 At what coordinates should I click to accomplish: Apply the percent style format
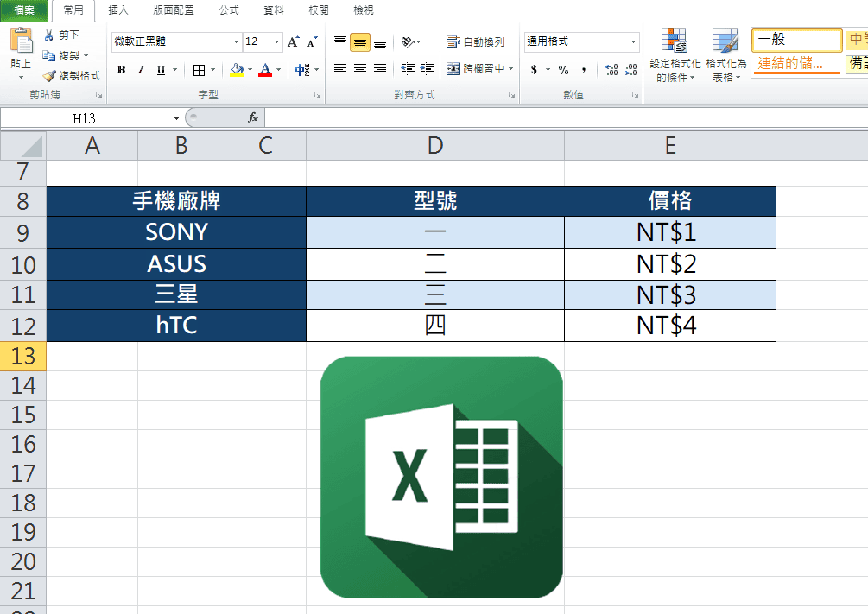563,70
